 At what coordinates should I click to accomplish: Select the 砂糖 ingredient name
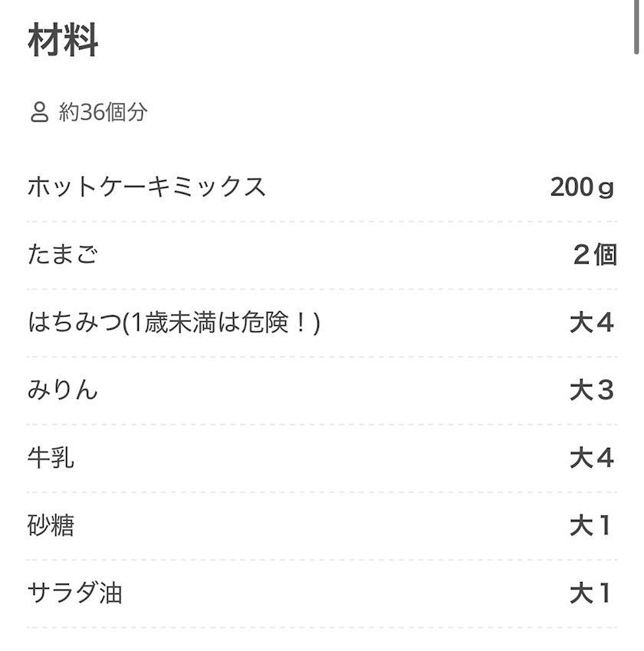[x=51, y=525]
